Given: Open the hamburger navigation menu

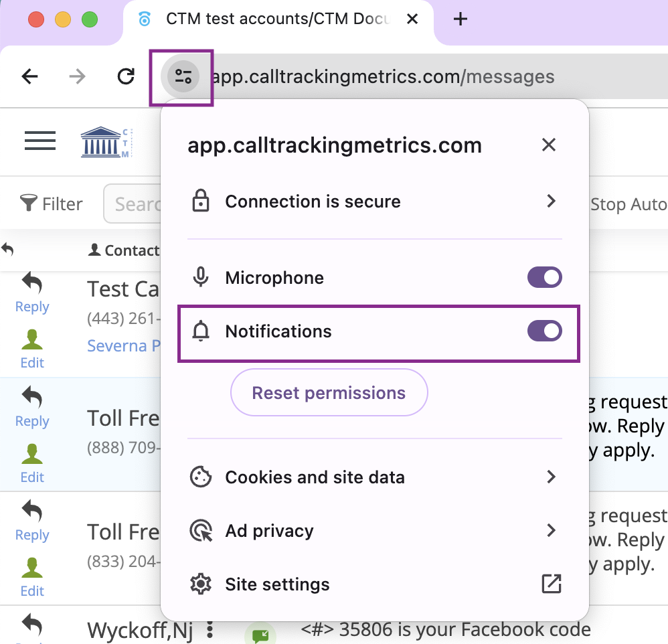Looking at the screenshot, I should (39, 141).
